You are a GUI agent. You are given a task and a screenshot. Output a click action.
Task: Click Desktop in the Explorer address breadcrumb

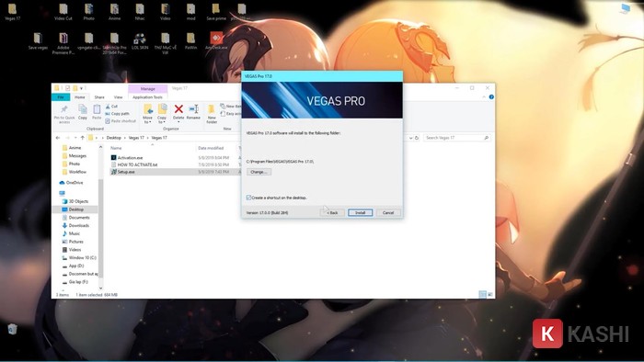pyautogui.click(x=114, y=138)
